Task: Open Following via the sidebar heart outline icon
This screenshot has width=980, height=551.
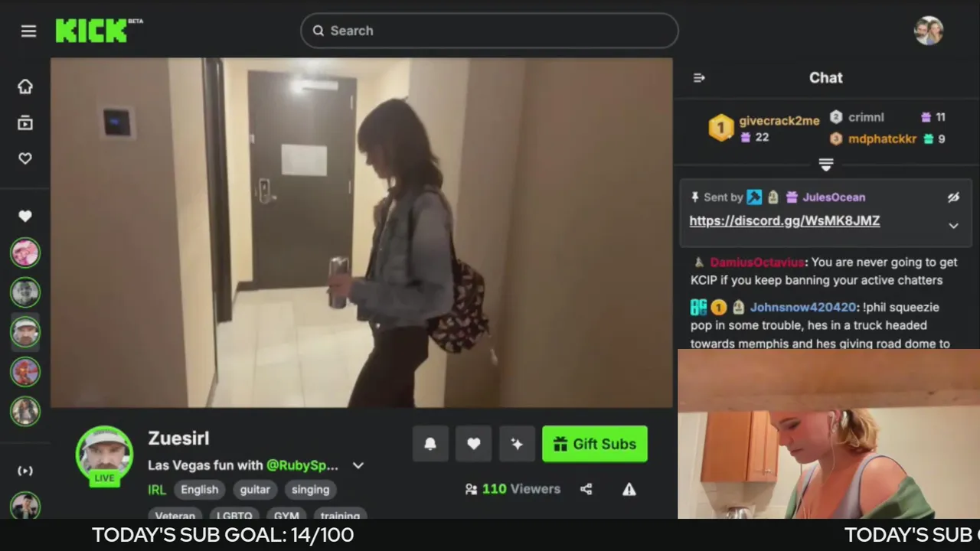Action: [25, 158]
